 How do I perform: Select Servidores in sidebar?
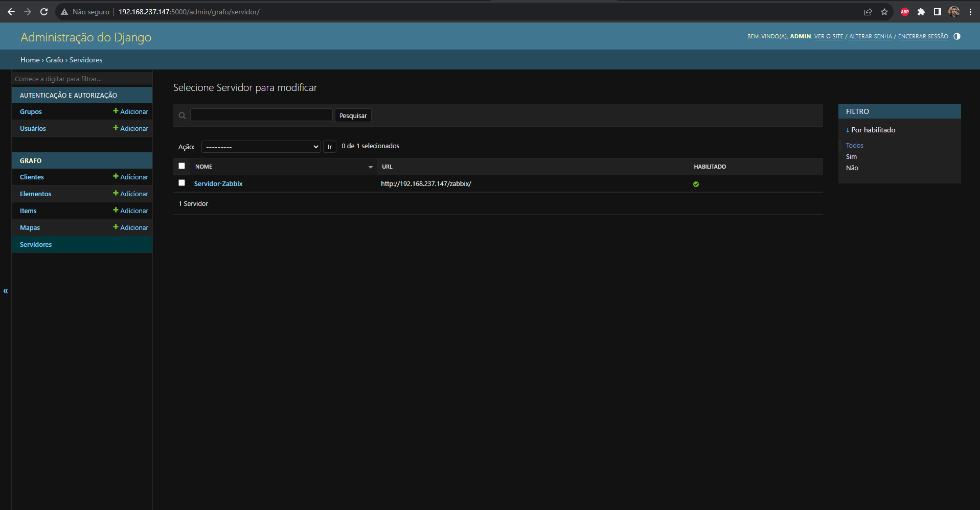(36, 245)
